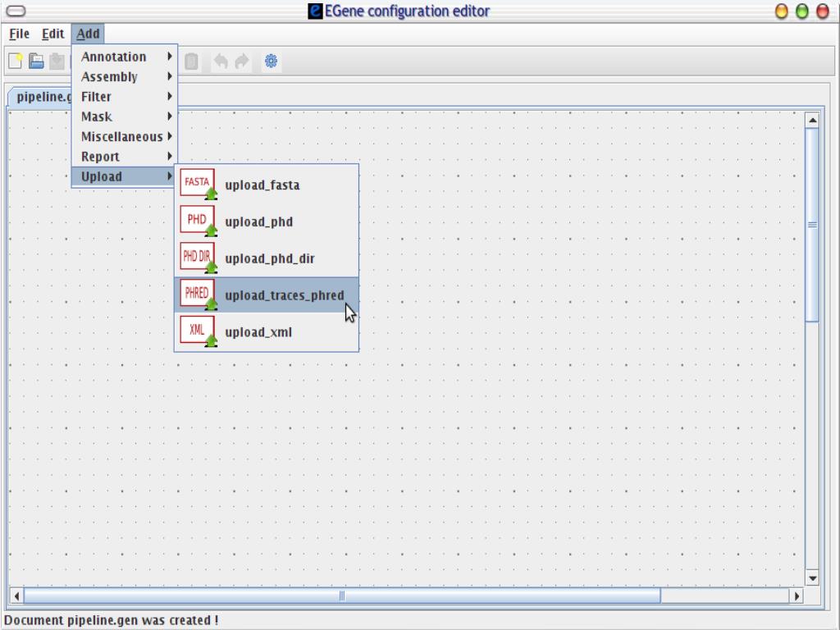840x630 pixels.
Task: Expand the Filter submenu
Action: [125, 97]
